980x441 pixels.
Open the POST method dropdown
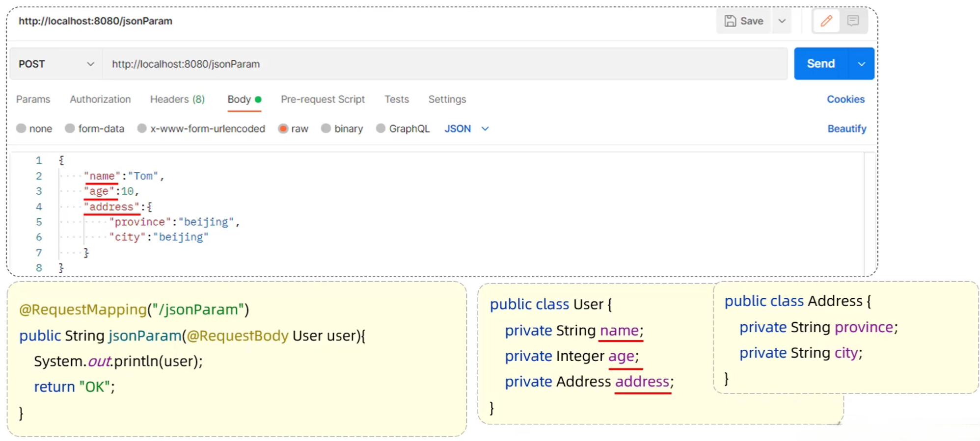coord(55,64)
